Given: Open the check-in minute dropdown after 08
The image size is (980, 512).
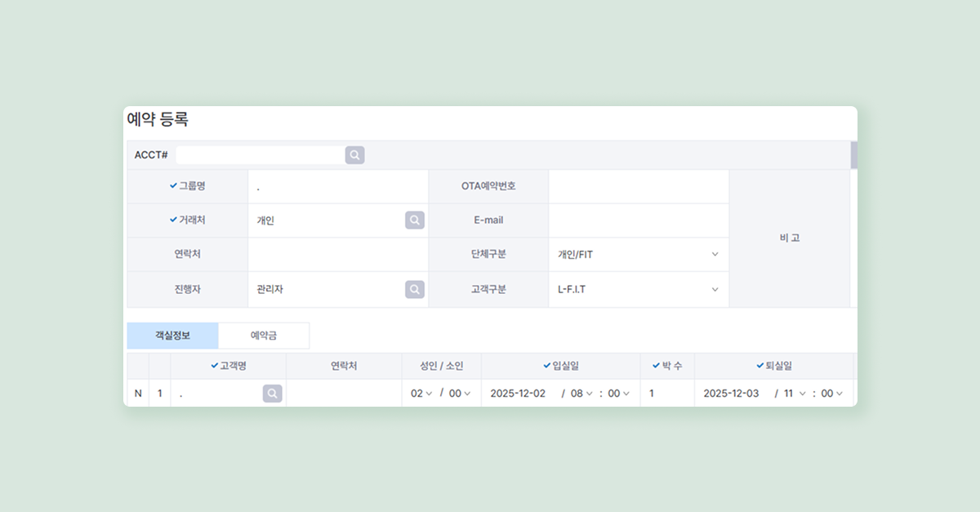Looking at the screenshot, I should tap(619, 394).
